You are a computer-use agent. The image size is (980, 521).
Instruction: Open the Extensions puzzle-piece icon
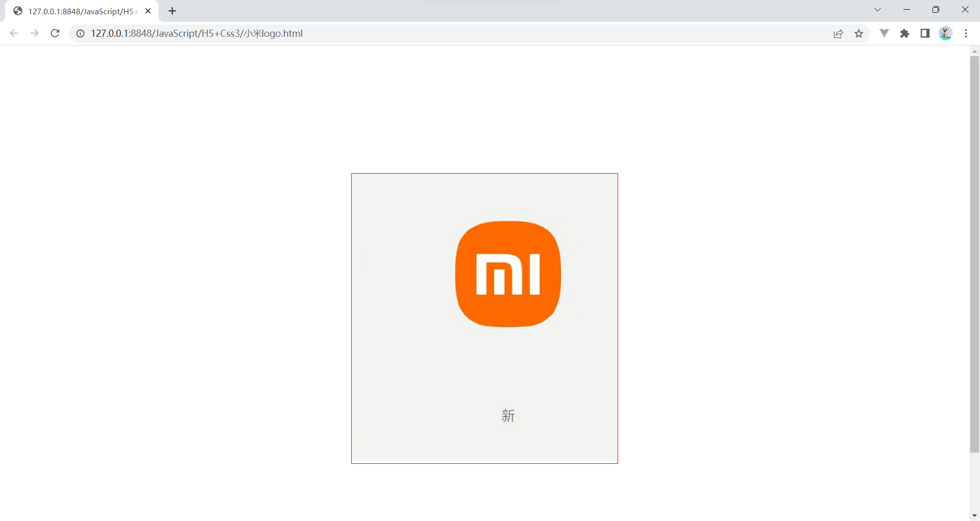[x=905, y=33]
